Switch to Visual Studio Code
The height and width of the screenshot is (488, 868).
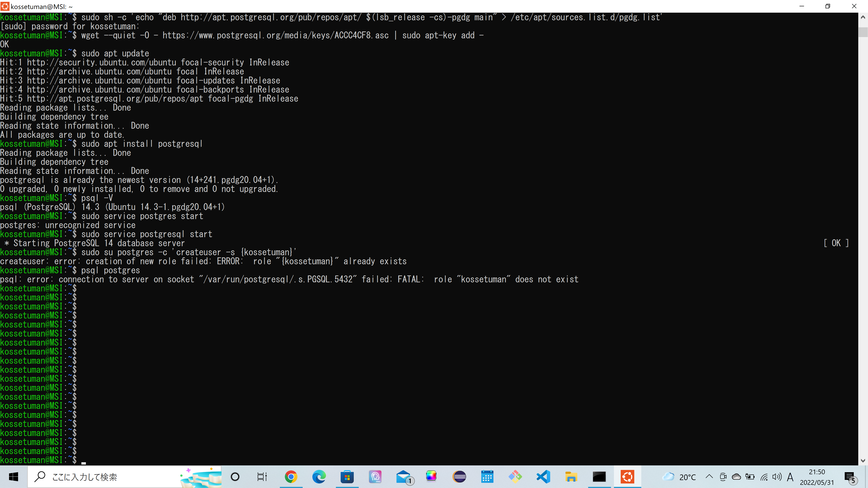click(543, 477)
